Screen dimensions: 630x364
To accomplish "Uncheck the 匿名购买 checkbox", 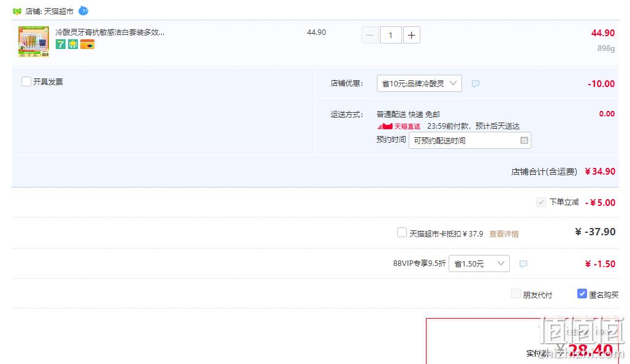I will 582,294.
